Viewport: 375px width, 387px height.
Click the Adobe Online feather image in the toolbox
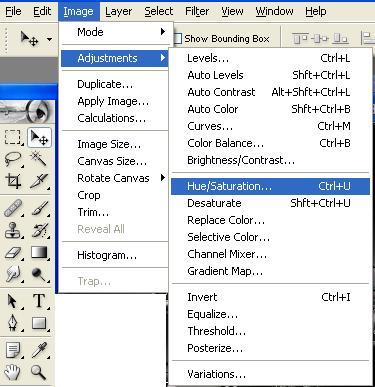26,112
